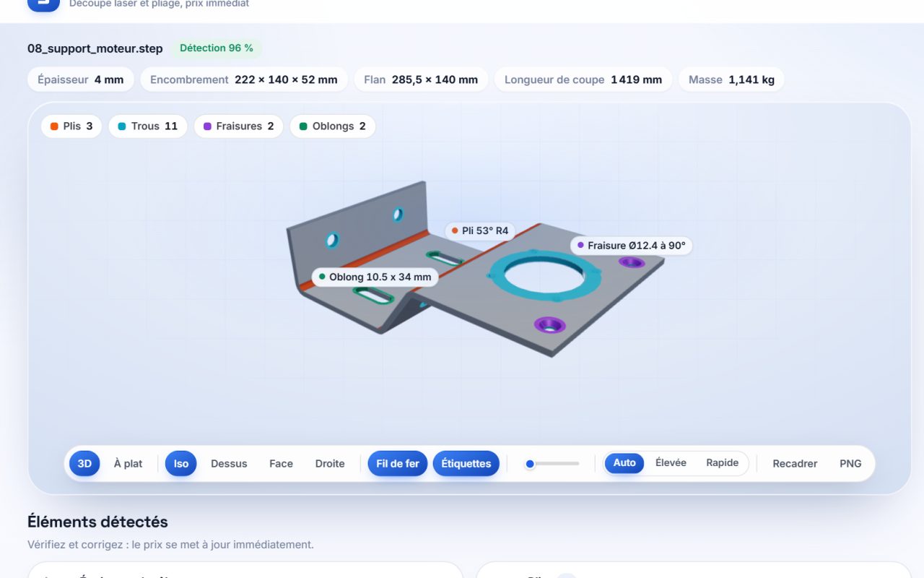Image resolution: width=924 pixels, height=578 pixels.
Task: Click the viewer toolbar slider handle
Action: tap(530, 464)
